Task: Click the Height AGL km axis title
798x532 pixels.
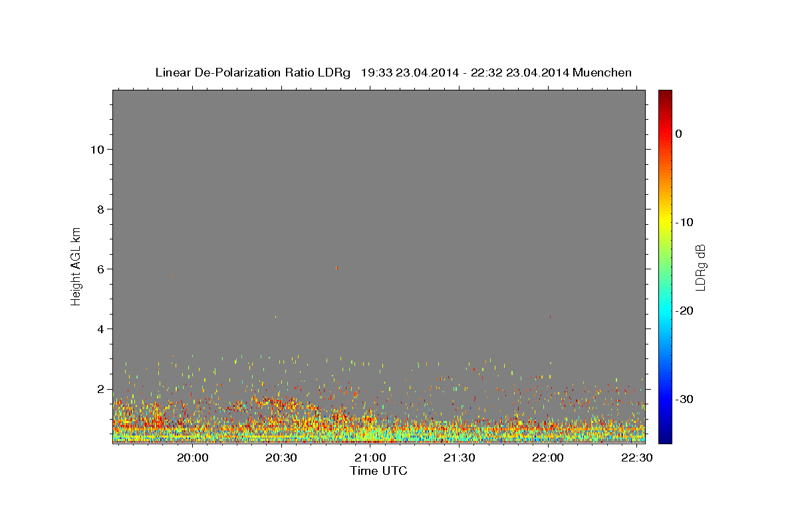Action: click(x=76, y=265)
